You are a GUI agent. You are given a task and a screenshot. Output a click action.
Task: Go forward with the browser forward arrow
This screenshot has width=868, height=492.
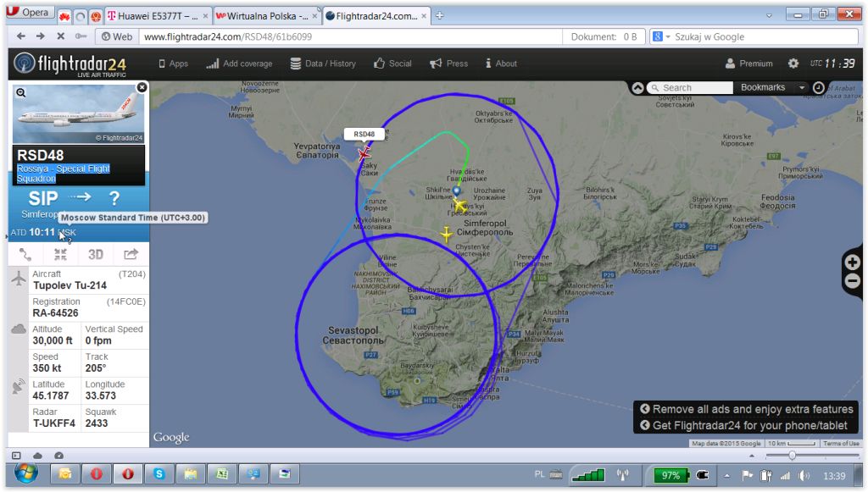click(x=41, y=36)
